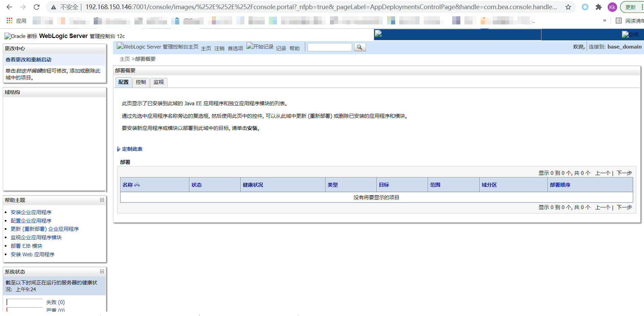Collapse the 帮助主题 panel
Screen dimensions: 644x316
(x=102, y=200)
